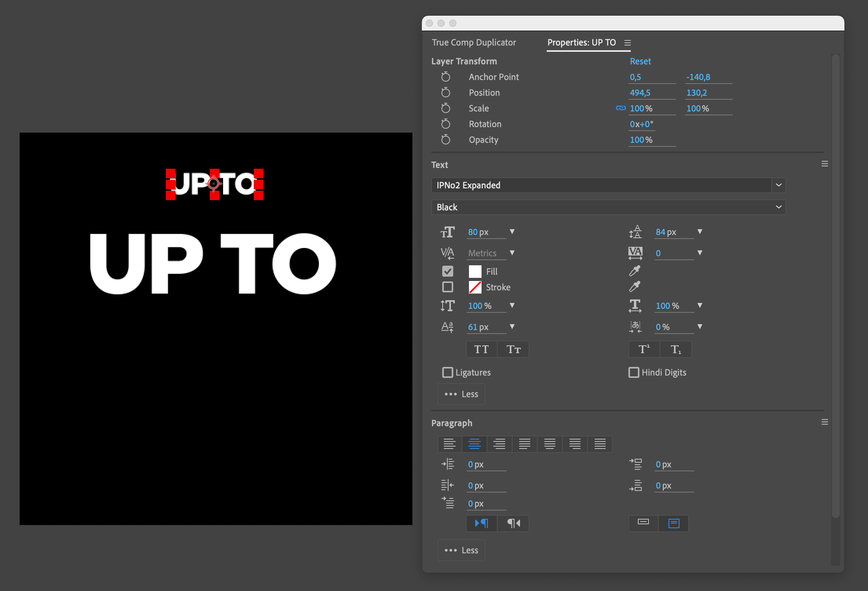This screenshot has width=868, height=591.
Task: Enable the Stroke checkbox
Action: pos(448,287)
